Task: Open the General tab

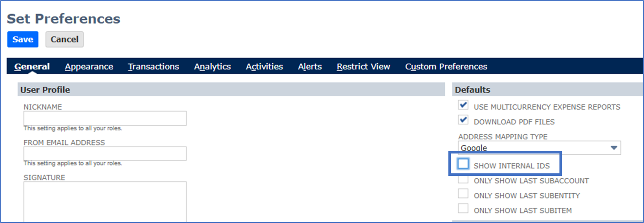Action: coord(32,67)
